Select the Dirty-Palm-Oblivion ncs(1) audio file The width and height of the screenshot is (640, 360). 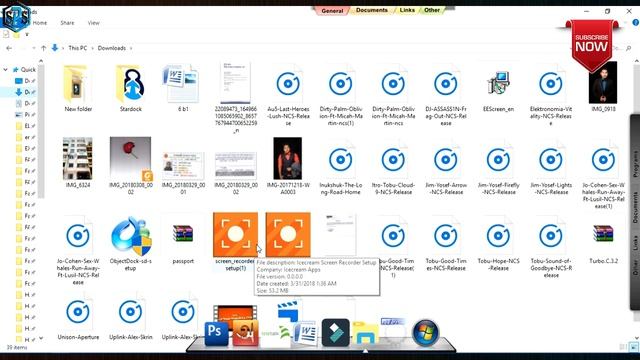(x=341, y=95)
